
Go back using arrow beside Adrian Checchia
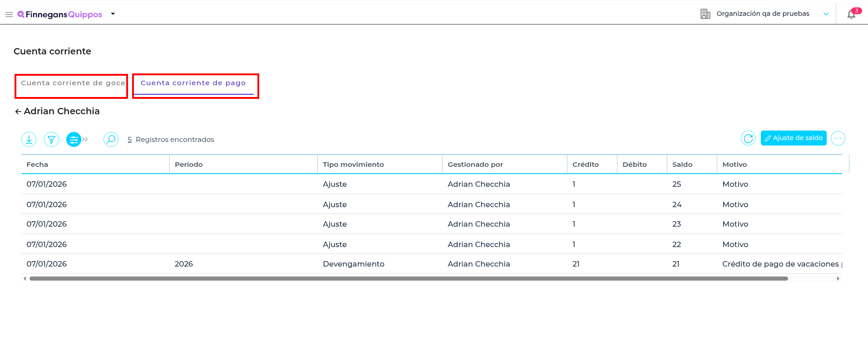tap(18, 112)
